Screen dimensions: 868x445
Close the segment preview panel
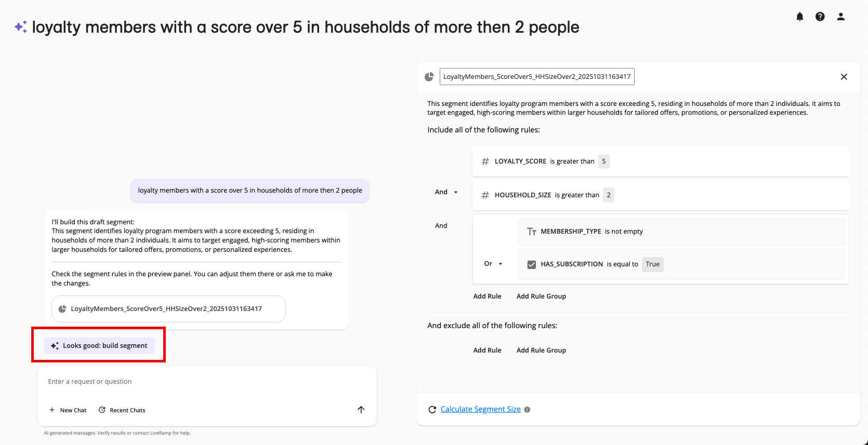tap(844, 77)
